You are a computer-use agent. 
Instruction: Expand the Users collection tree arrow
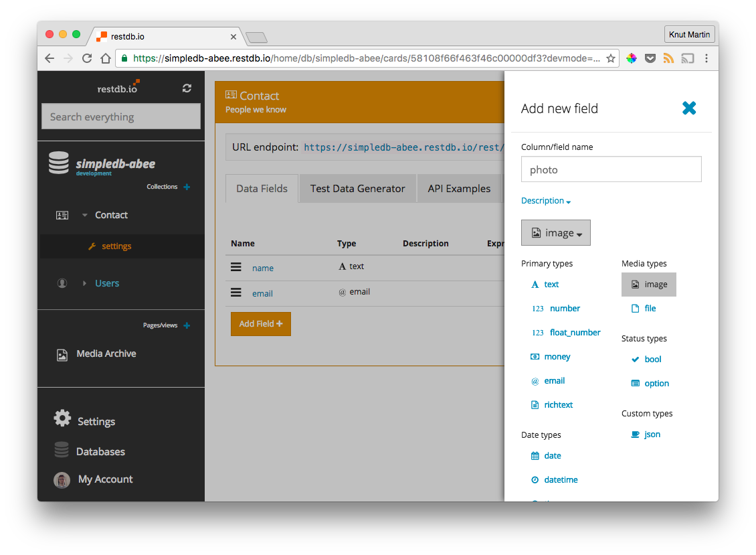(x=84, y=283)
